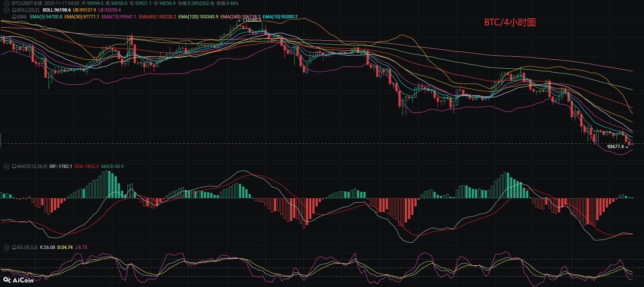Click the KDJ(9,3,3) indicator label

point(27,247)
